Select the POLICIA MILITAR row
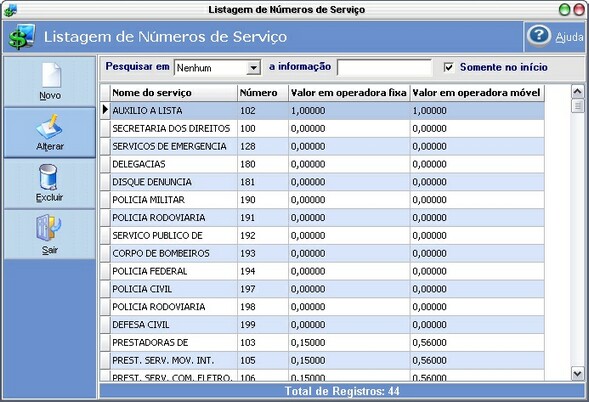589x402 pixels. click(322, 200)
